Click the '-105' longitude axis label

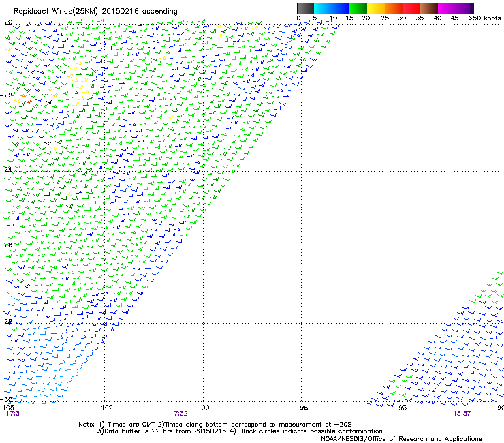7,408
